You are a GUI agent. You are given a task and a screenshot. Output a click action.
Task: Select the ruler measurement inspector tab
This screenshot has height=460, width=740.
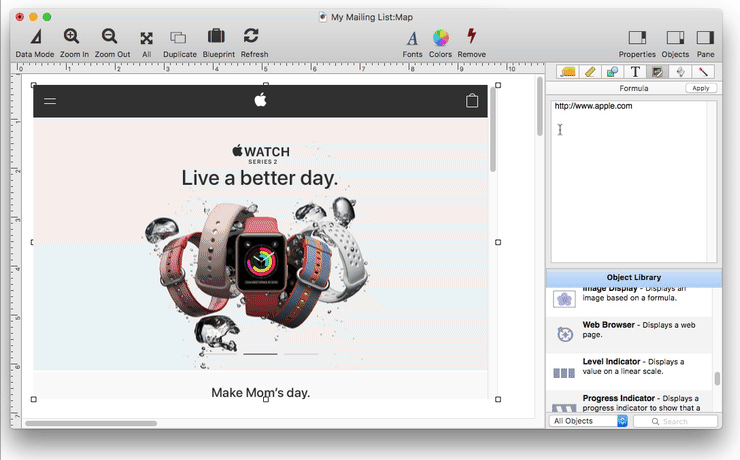[x=590, y=72]
